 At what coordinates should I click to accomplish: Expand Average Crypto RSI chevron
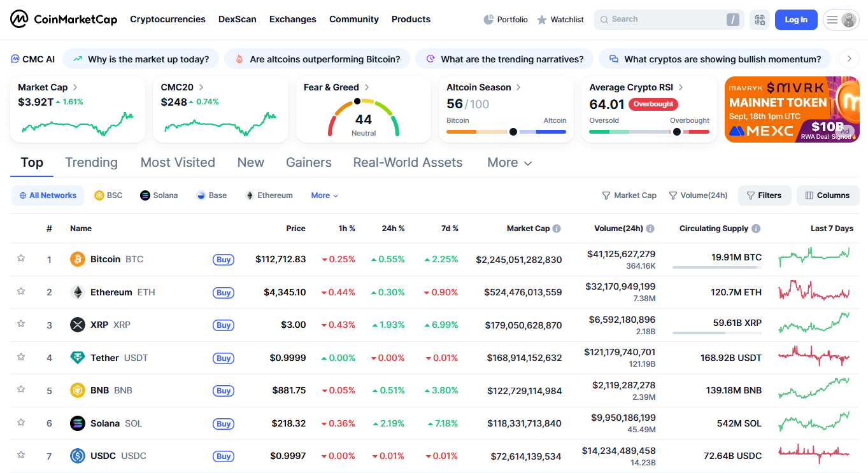click(681, 87)
